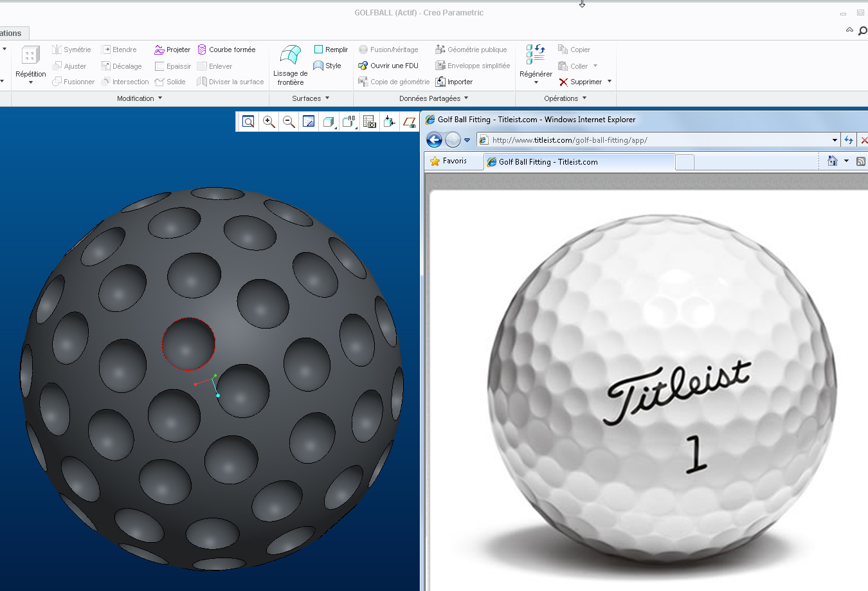
Task: Click the Fusionner merge tool
Action: 73,82
